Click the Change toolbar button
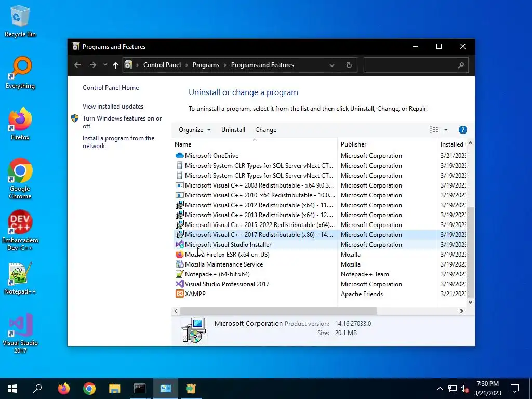532x399 pixels. tap(265, 130)
